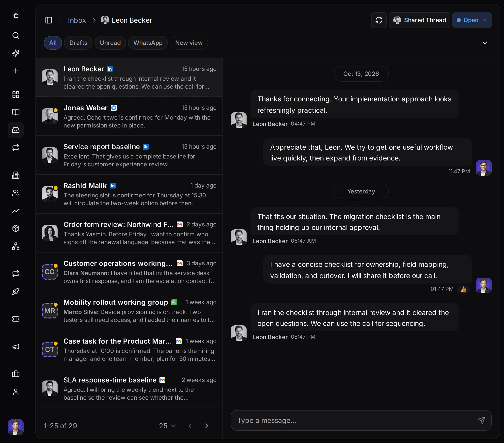The image size is (504, 443).
Task: Select the All filter tab
Action: click(x=53, y=43)
